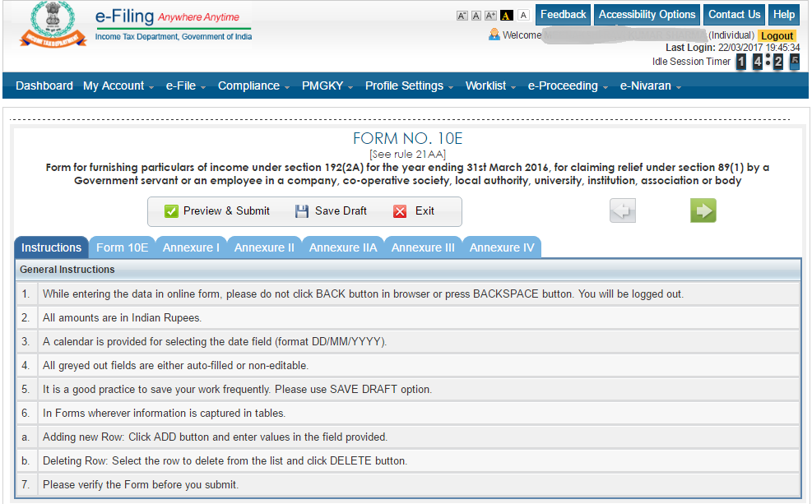The height and width of the screenshot is (504, 812).
Task: Open the Contact Us page
Action: [735, 15]
